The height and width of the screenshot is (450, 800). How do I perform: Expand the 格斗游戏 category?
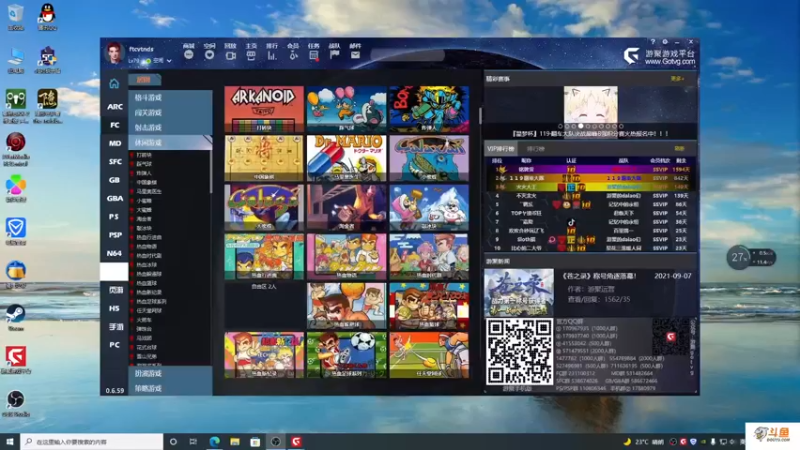pyautogui.click(x=170, y=97)
